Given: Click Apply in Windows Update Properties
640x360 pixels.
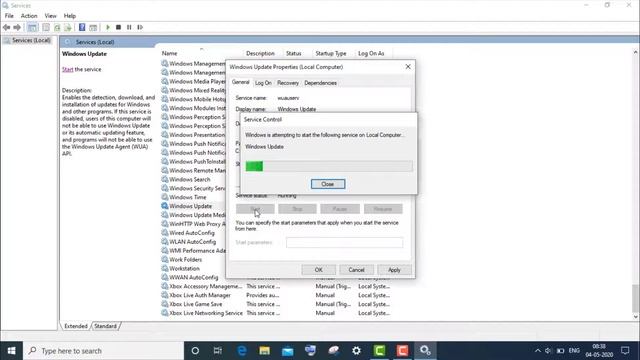Looking at the screenshot, I should coord(394,270).
